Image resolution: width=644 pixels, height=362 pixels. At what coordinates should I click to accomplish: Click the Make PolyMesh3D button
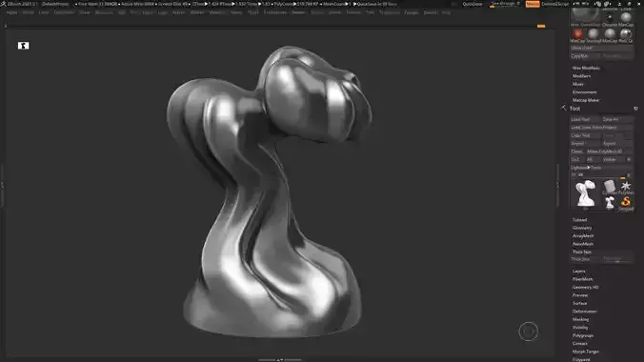coord(609,151)
